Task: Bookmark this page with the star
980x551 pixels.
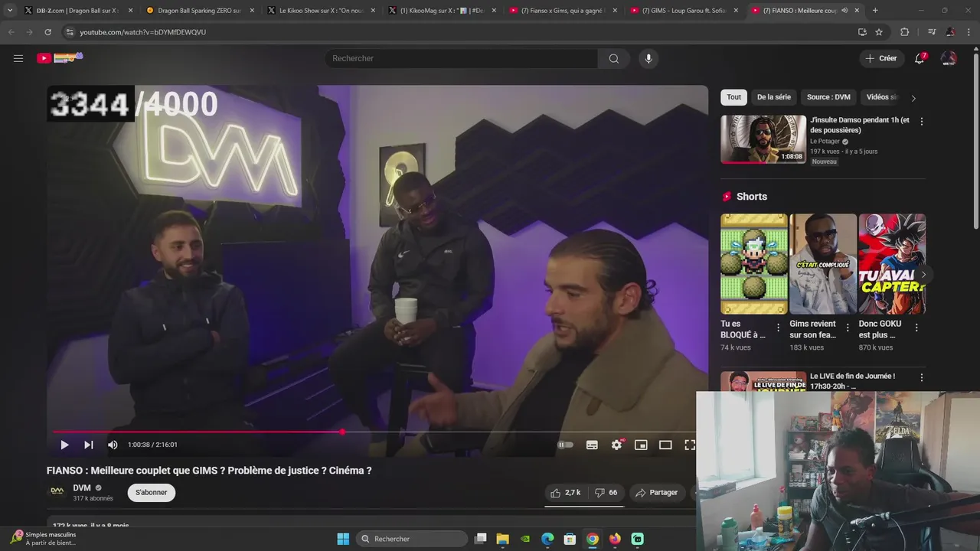Action: coord(879,32)
